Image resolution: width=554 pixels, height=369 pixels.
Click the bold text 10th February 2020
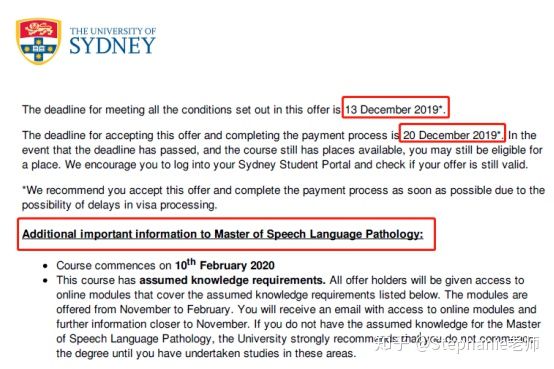[225, 265]
